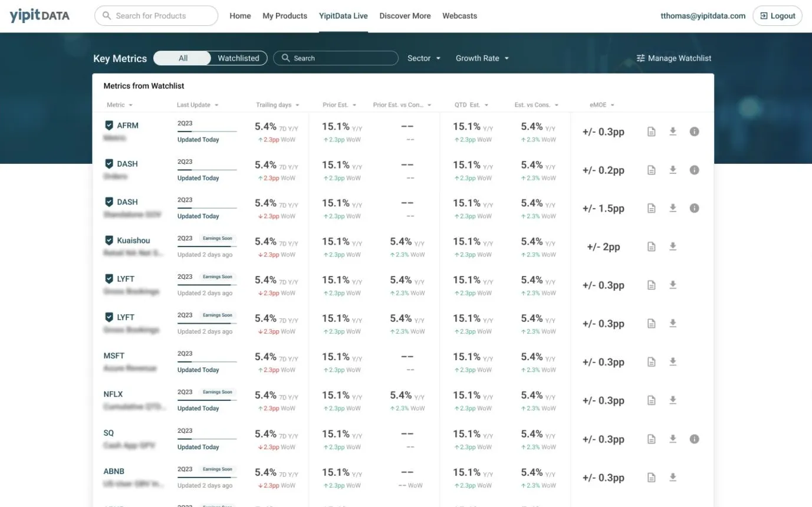Download the ABNB metric data

[x=673, y=478]
